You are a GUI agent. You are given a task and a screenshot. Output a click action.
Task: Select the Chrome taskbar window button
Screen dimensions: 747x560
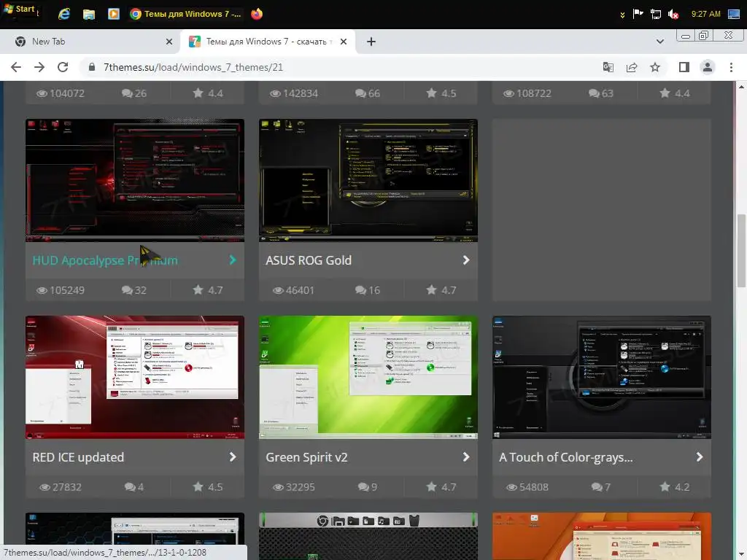coord(186,14)
